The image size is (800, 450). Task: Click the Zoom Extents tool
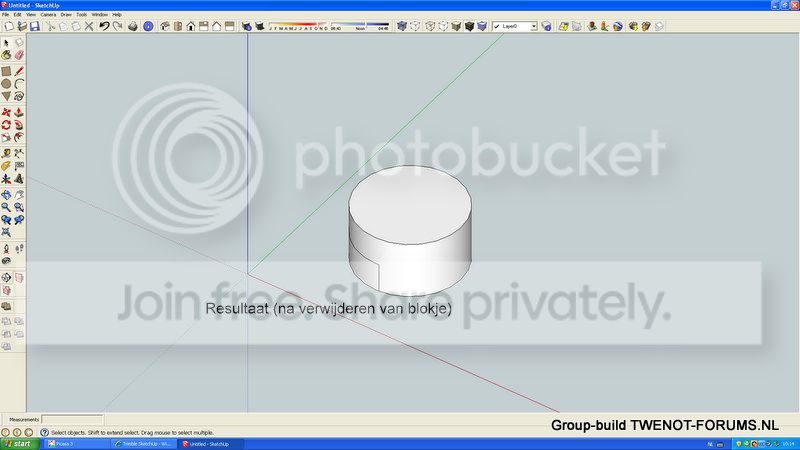click(x=6, y=232)
